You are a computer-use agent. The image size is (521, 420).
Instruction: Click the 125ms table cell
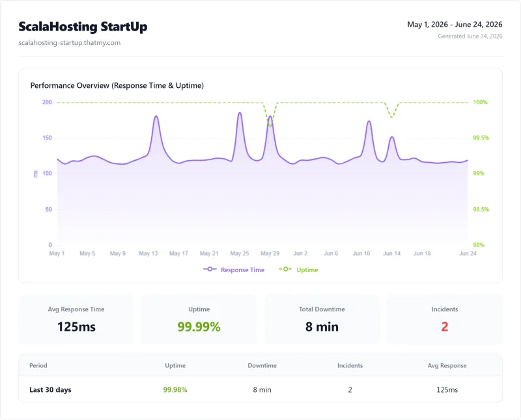pos(447,390)
